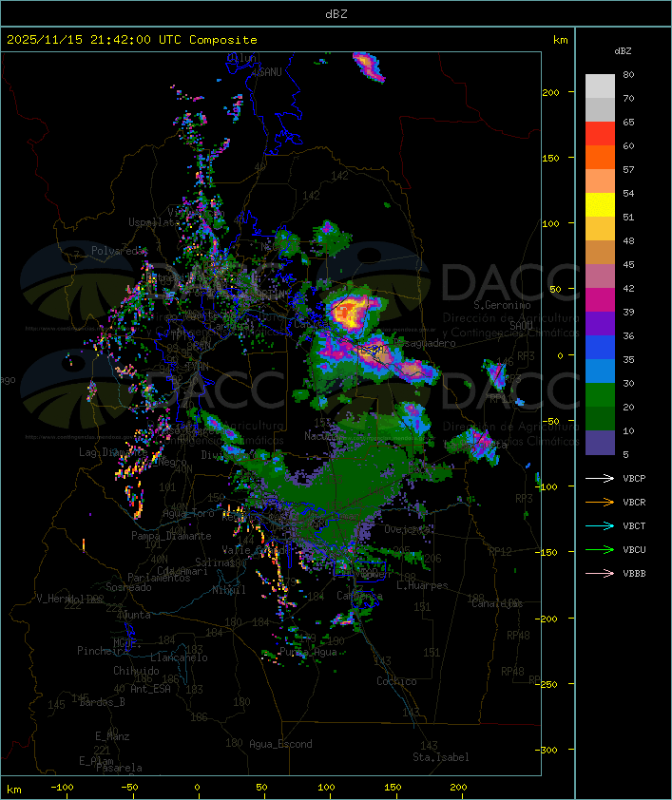Click the dBZ title at top
The width and height of the screenshot is (672, 800).
pyautogui.click(x=336, y=14)
